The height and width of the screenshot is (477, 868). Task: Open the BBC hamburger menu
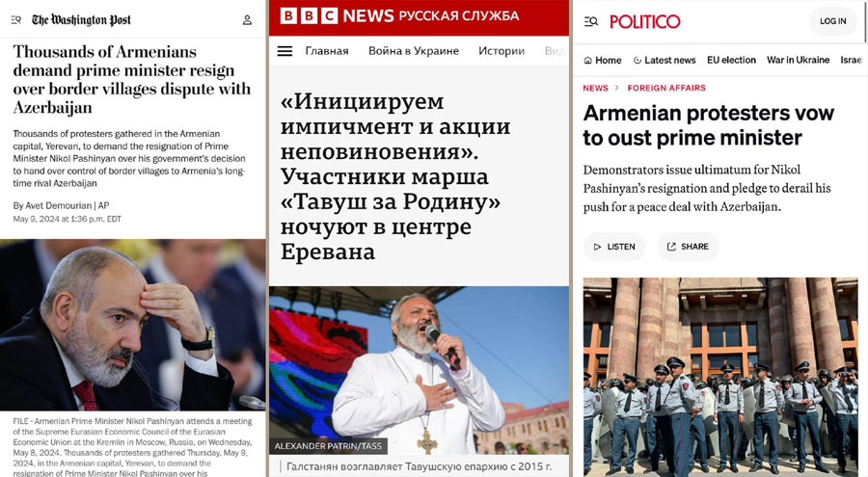(285, 51)
